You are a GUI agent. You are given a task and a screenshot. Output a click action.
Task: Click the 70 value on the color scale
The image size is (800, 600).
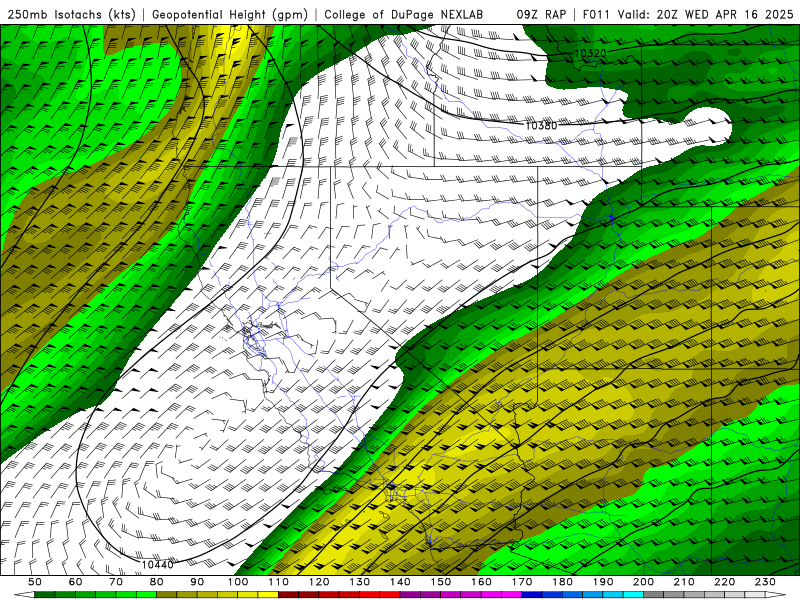click(116, 582)
